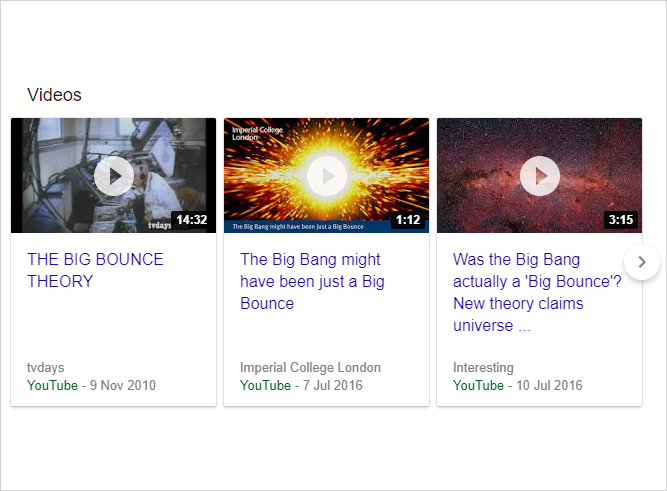Click YouTube source dated 9 Nov 2010
This screenshot has height=491, width=667.
[x=52, y=385]
